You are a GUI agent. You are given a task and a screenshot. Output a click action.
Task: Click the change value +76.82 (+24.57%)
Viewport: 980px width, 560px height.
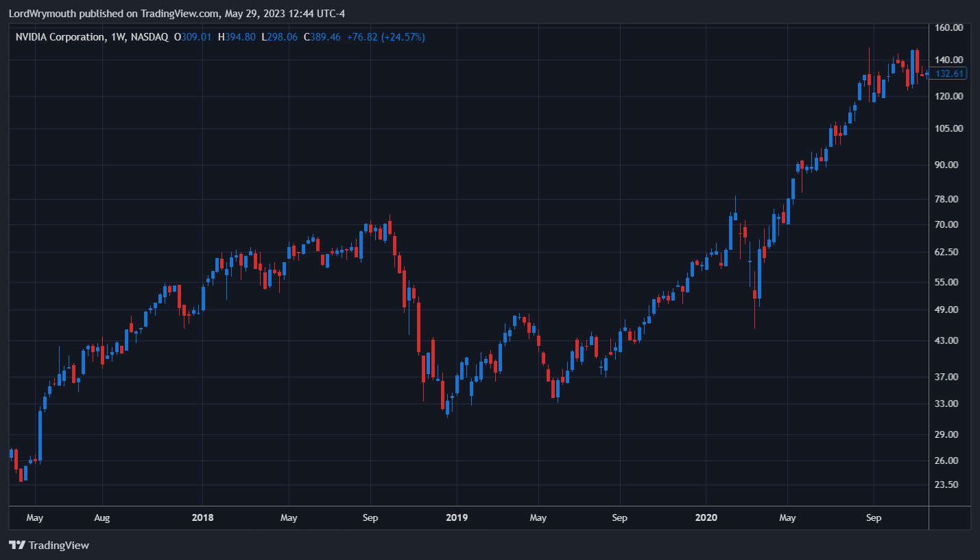coord(385,37)
